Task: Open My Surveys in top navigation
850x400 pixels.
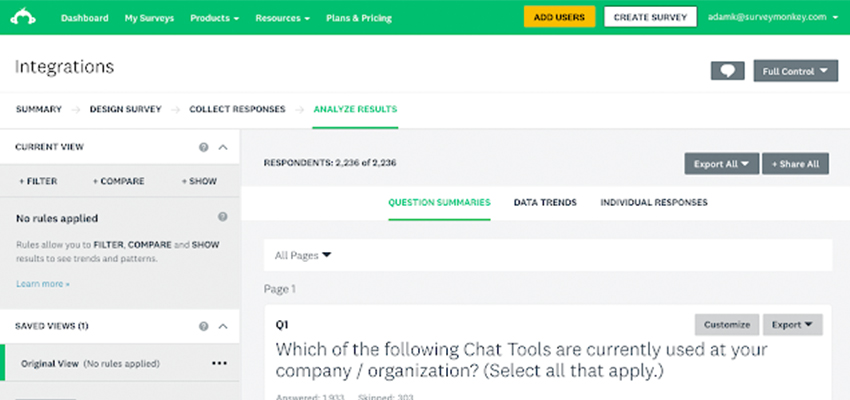Action: [149, 18]
